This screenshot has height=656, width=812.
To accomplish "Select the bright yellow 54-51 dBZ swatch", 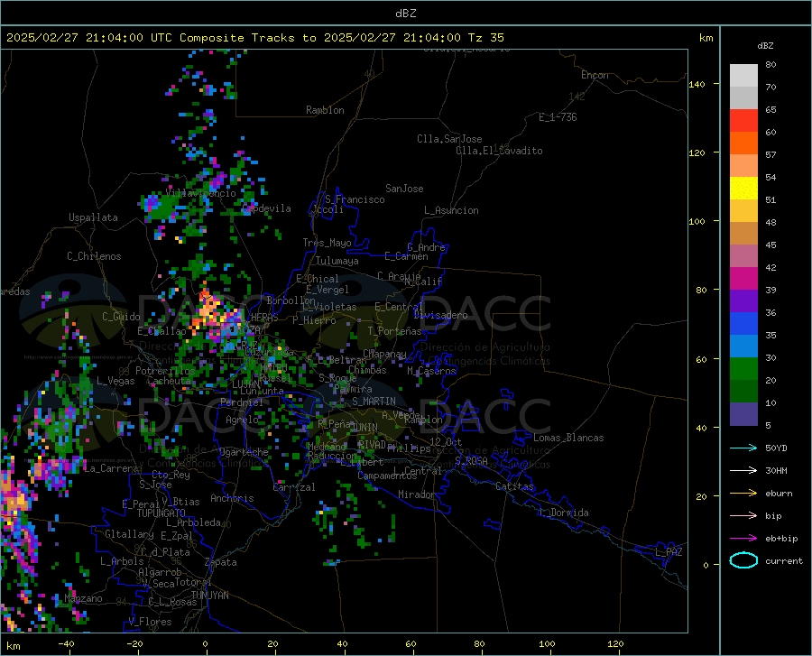I will (x=743, y=189).
